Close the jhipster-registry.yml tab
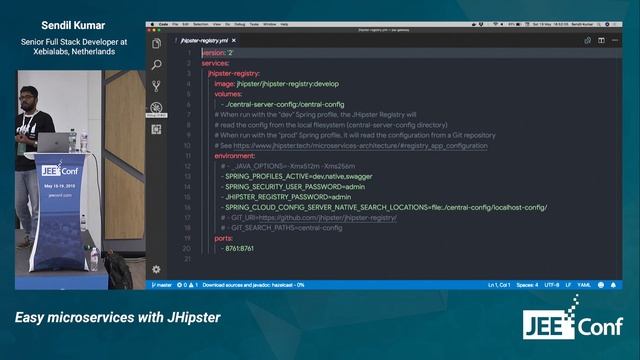640x360 pixels. click(x=233, y=41)
